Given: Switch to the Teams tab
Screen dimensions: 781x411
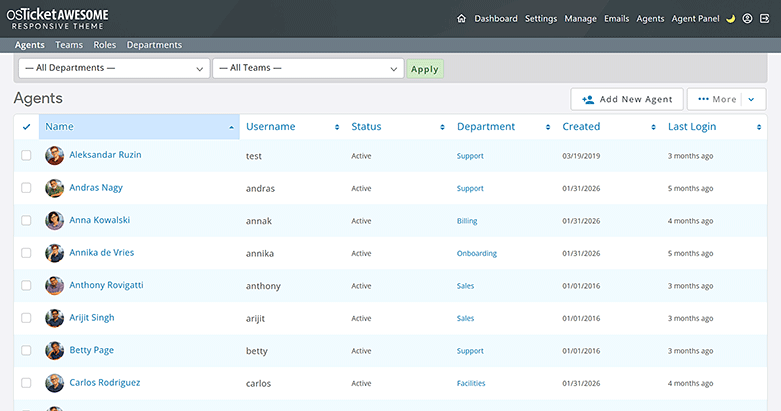Looking at the screenshot, I should pyautogui.click(x=69, y=45).
